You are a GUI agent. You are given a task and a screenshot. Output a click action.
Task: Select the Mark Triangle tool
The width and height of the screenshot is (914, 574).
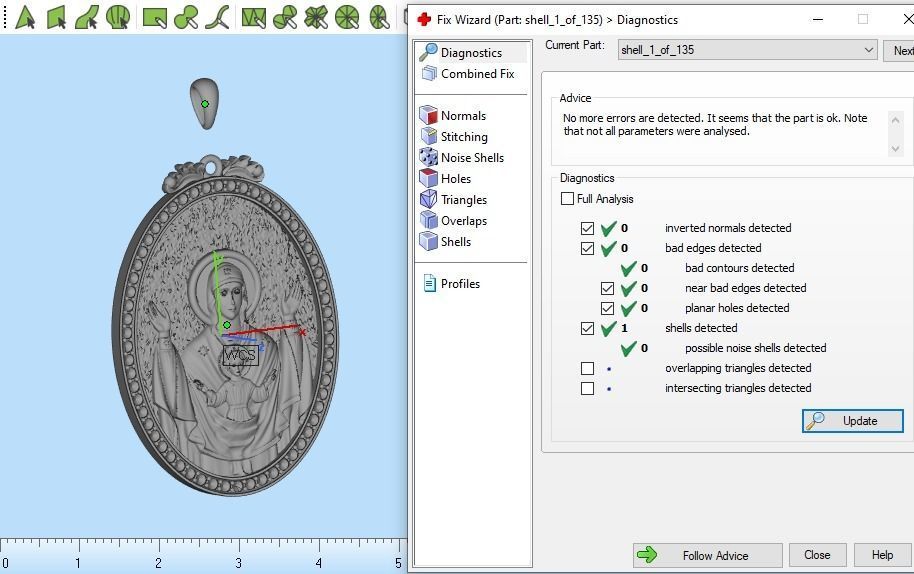coord(25,17)
